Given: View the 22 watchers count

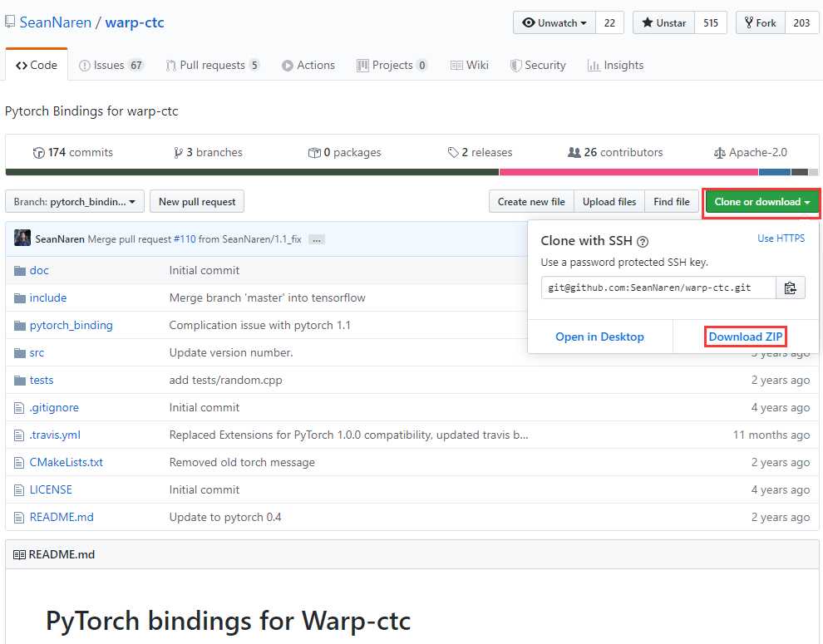Looking at the screenshot, I should 609,22.
